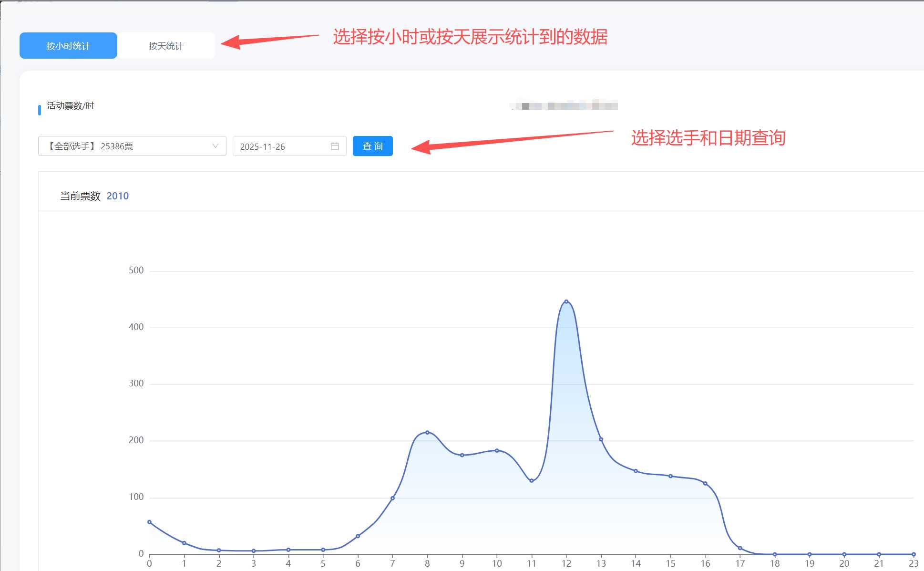
Task: Switch to the 按天统计 tab
Action: [x=165, y=46]
